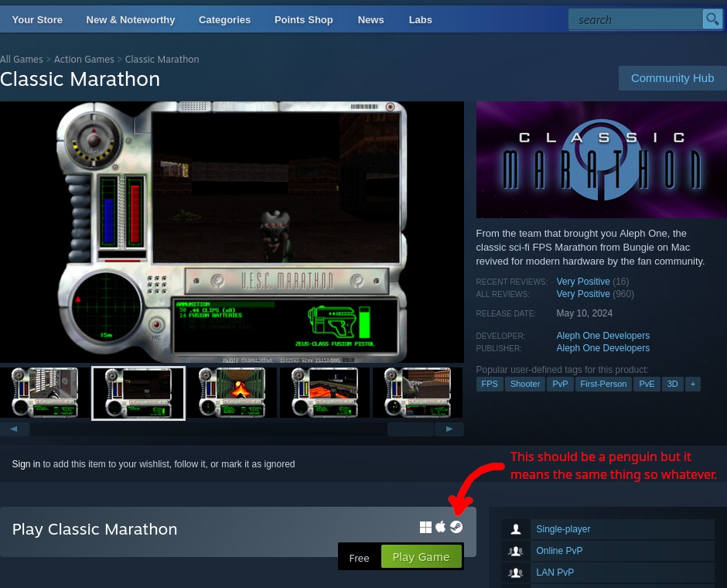Select the 3D tag
Screen dimensions: 727x588
672,384
